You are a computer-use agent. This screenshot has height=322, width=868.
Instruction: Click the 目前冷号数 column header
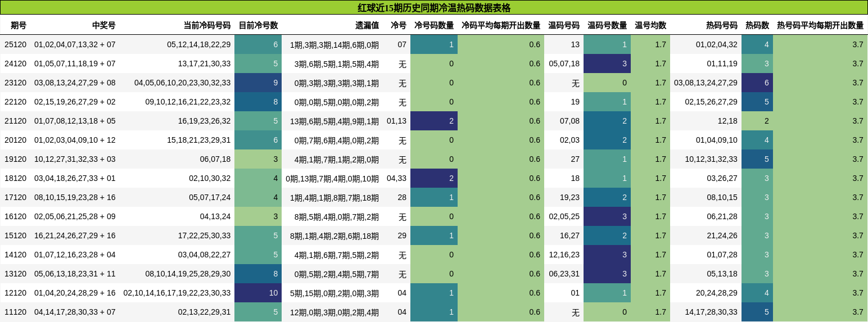coord(258,25)
